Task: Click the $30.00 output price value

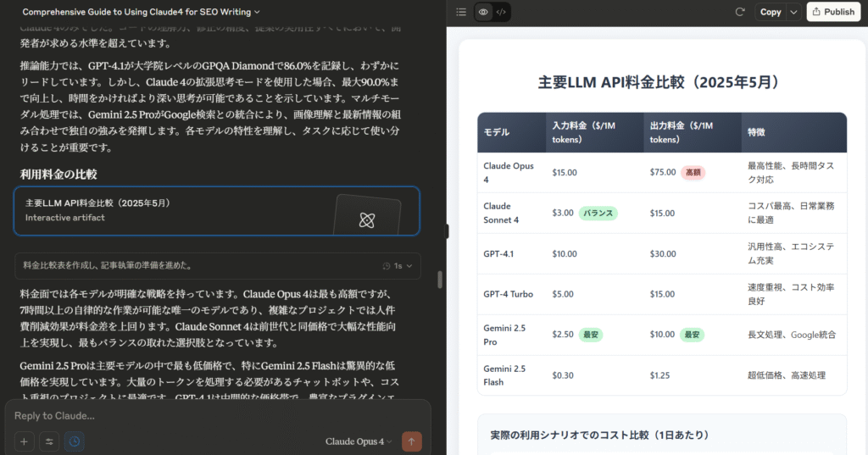Action: pyautogui.click(x=663, y=254)
